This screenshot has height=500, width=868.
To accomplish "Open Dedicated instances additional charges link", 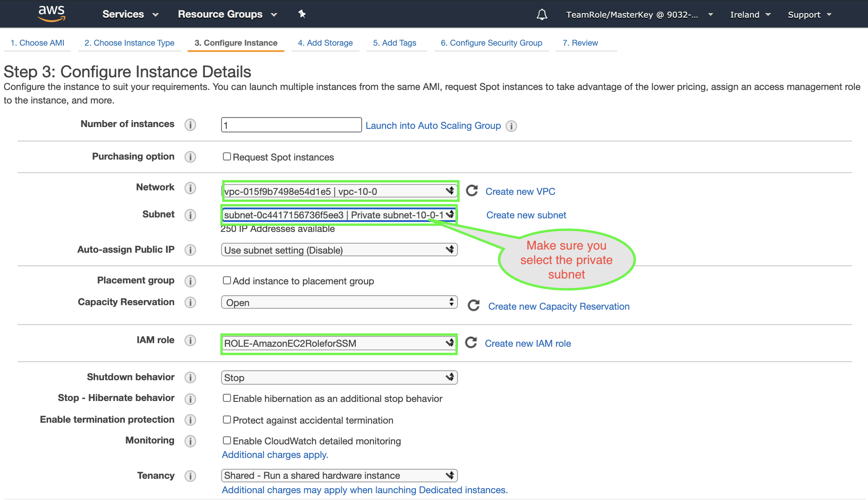I will pos(365,490).
